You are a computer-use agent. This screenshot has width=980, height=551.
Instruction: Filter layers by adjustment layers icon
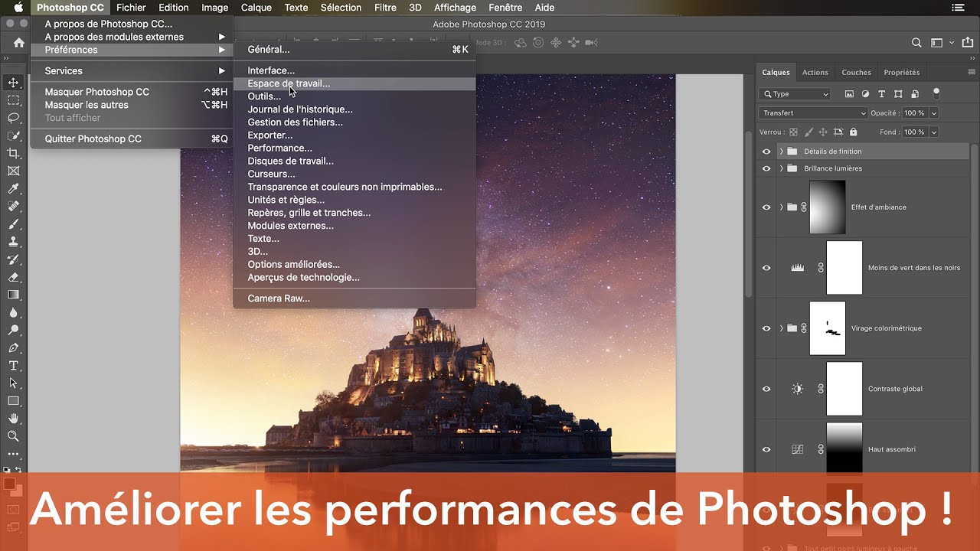(x=865, y=94)
